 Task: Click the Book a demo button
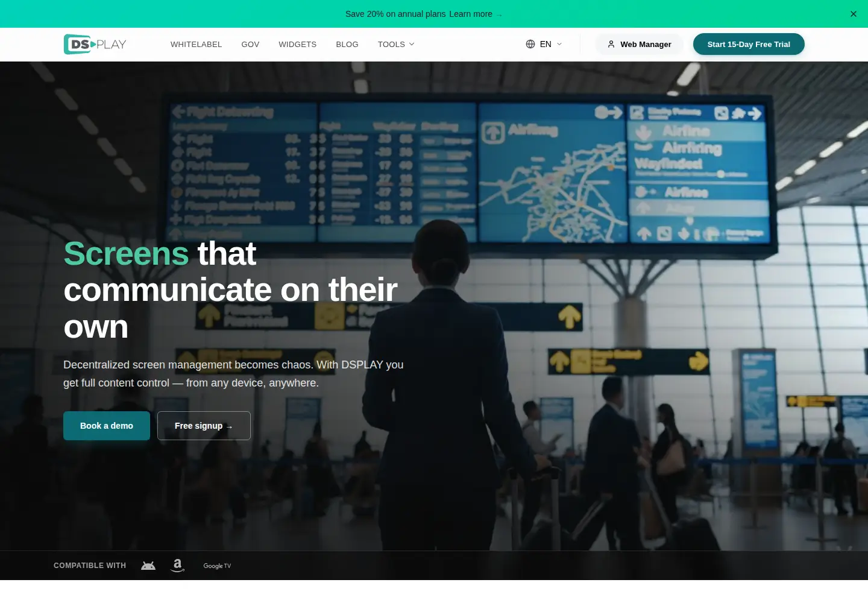point(107,426)
